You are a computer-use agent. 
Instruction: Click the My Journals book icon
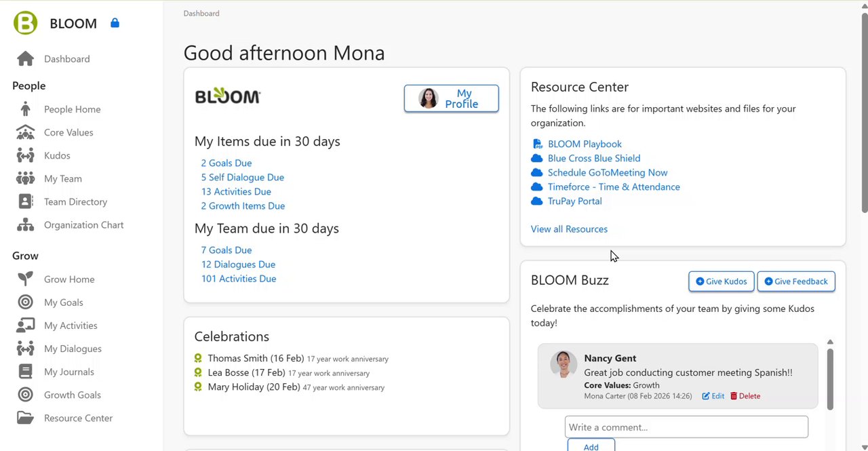click(25, 372)
